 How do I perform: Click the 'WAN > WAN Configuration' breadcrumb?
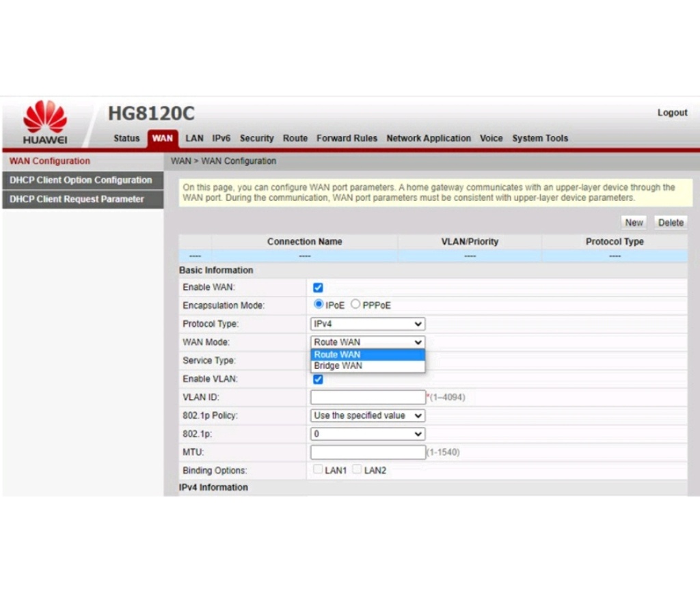point(224,161)
